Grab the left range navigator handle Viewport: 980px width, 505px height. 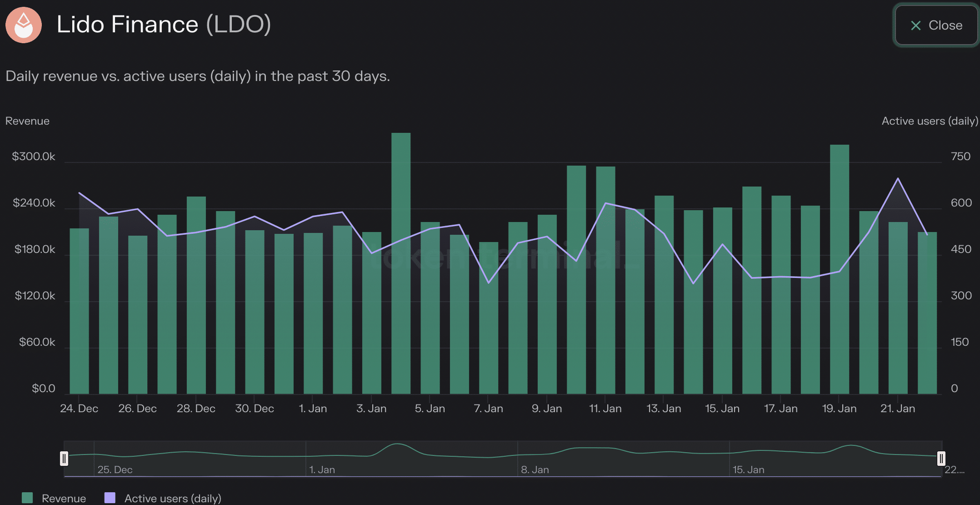(64, 459)
